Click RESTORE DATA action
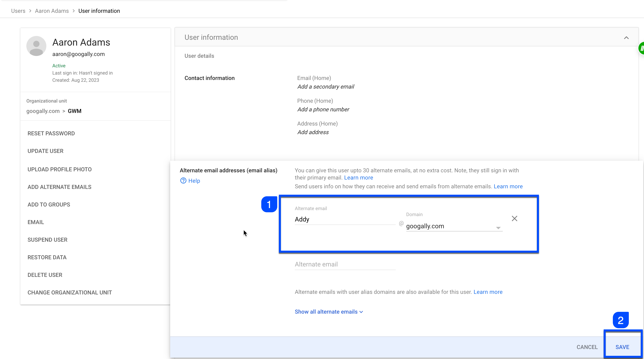This screenshot has width=644, height=359. [47, 257]
